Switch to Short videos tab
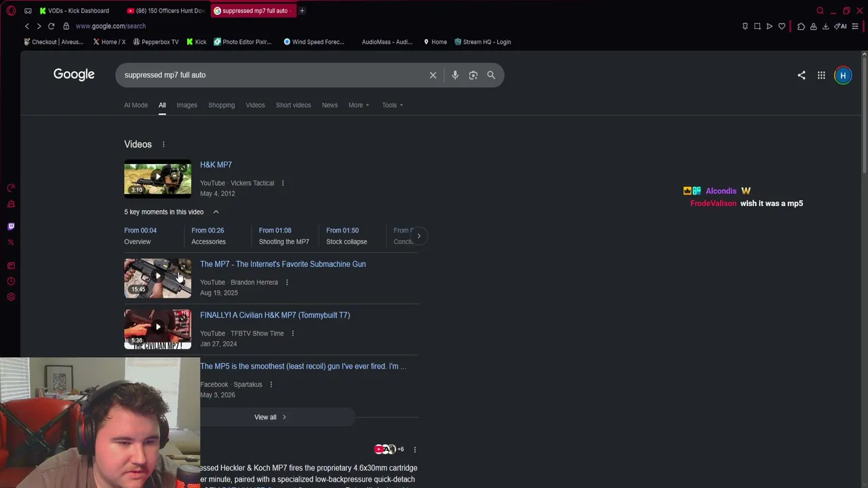868x488 pixels. coord(293,105)
